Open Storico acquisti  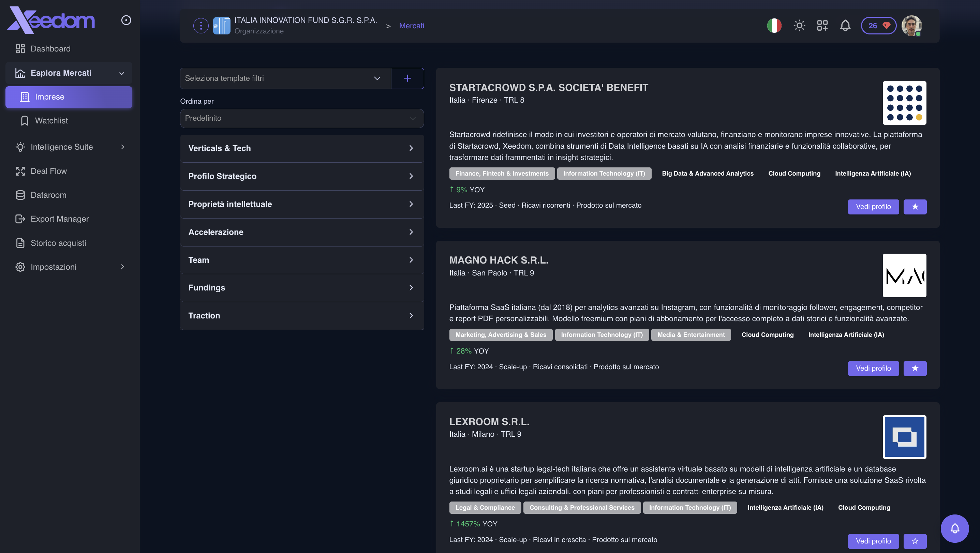69,243
